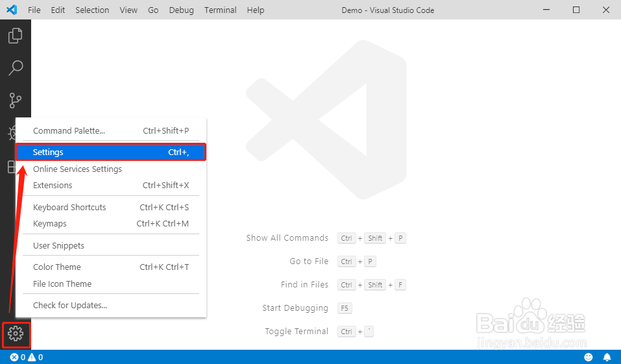Open the Source Control branch icon
The image size is (621, 364).
click(16, 100)
